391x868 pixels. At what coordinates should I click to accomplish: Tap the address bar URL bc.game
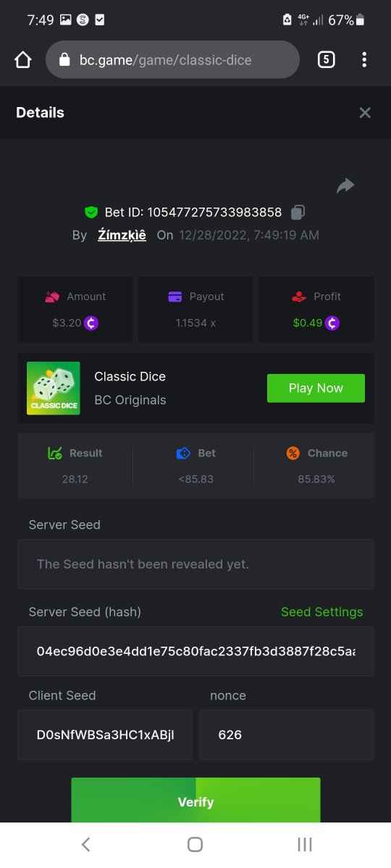[165, 60]
